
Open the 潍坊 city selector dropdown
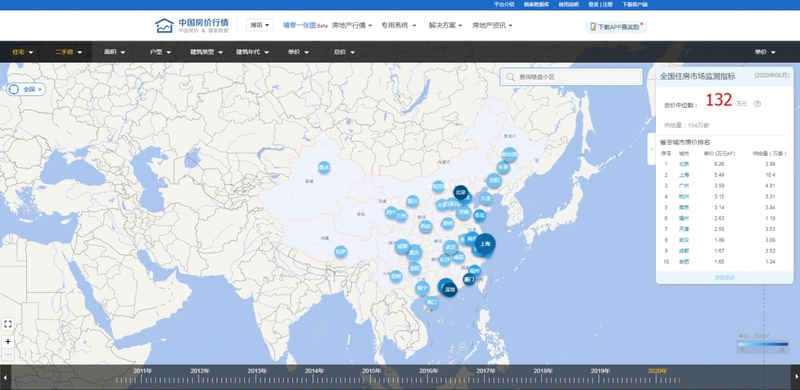click(x=260, y=25)
